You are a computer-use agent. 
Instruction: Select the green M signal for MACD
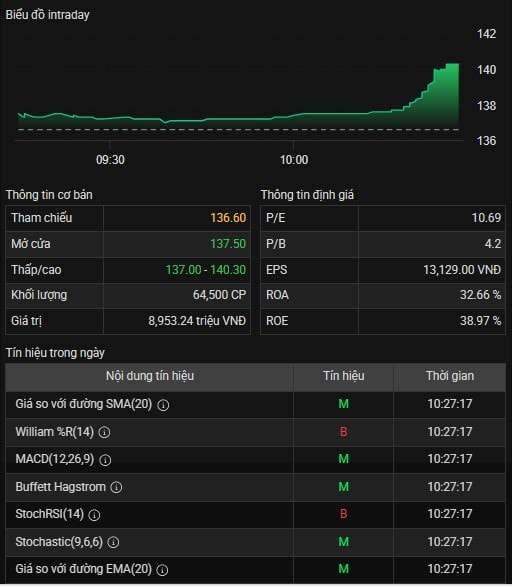[344, 459]
